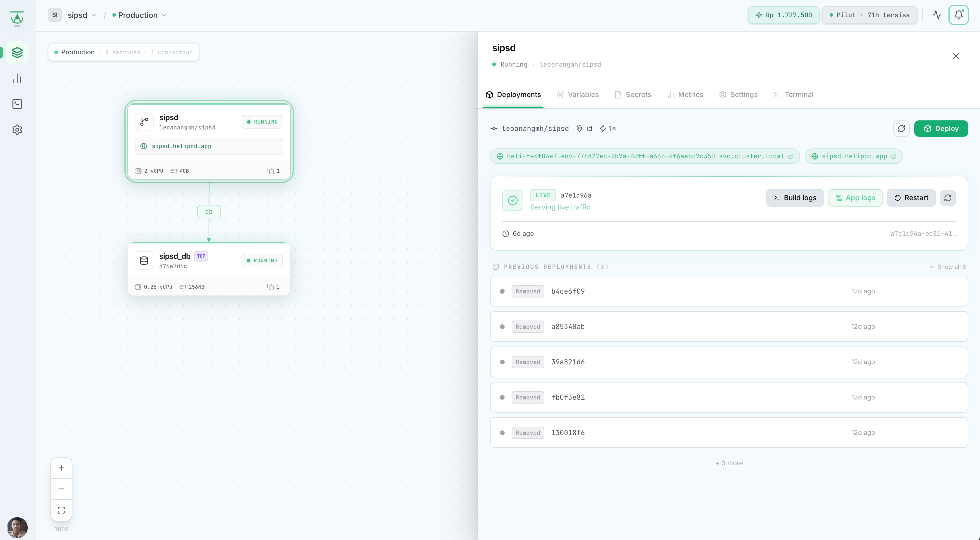This screenshot has height=540, width=980.
Task: Close the sipsd detail panel
Action: pyautogui.click(x=956, y=56)
